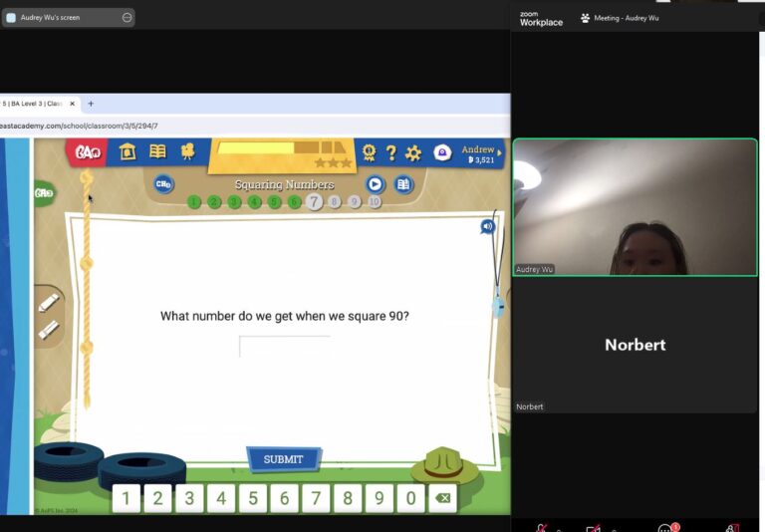The height and width of the screenshot is (532, 765).
Task: Open the gear settings icon
Action: (412, 153)
